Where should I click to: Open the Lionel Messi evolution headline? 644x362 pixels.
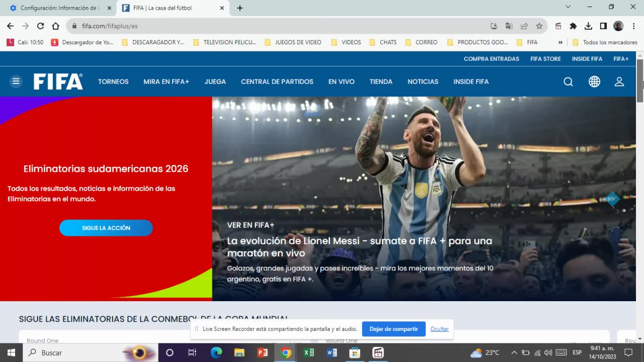(x=359, y=247)
